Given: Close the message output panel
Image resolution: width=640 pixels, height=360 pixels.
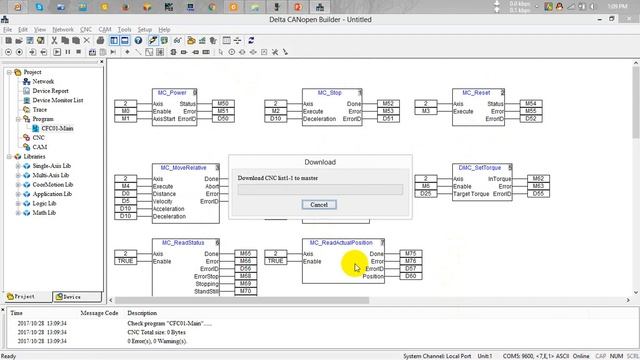Looking at the screenshot, I should point(3,310).
